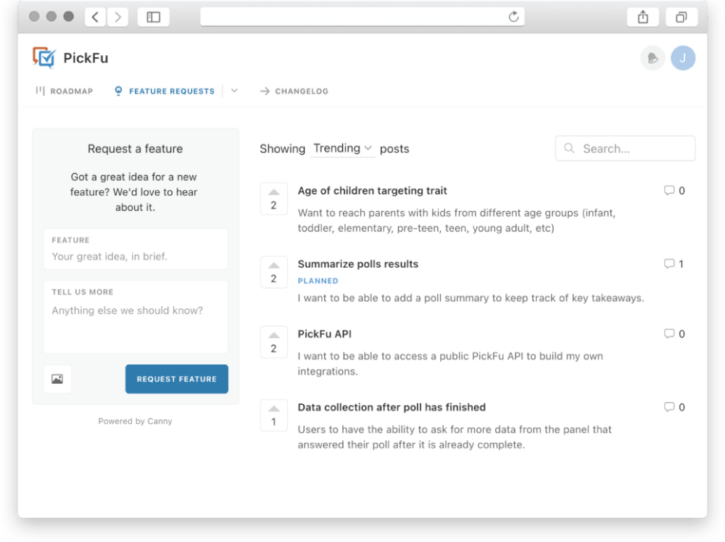Upvote the PickFu API post
The image size is (725, 542).
tap(273, 336)
